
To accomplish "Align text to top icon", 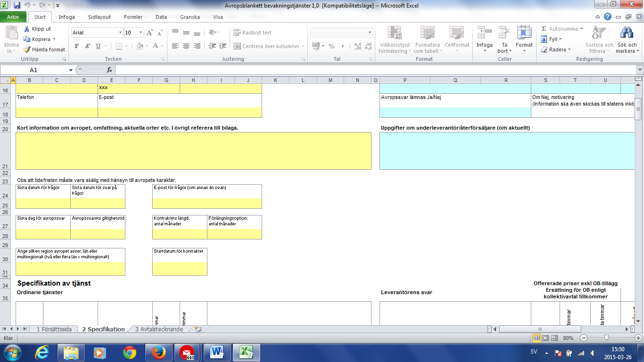I will [x=175, y=33].
